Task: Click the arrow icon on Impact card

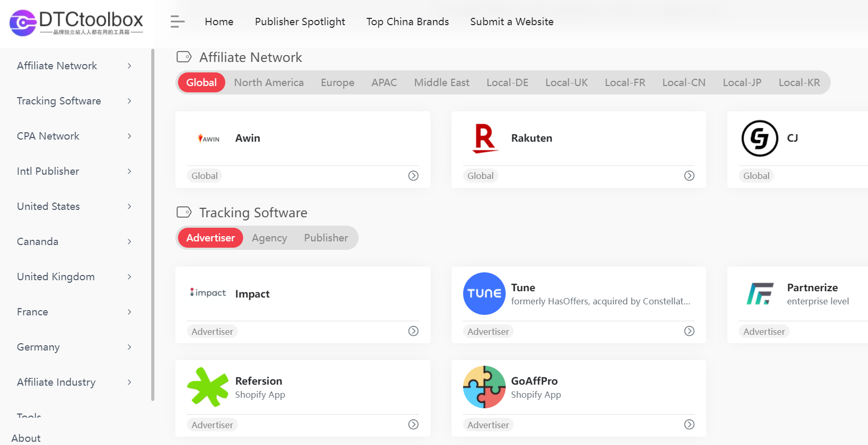Action: (413, 331)
